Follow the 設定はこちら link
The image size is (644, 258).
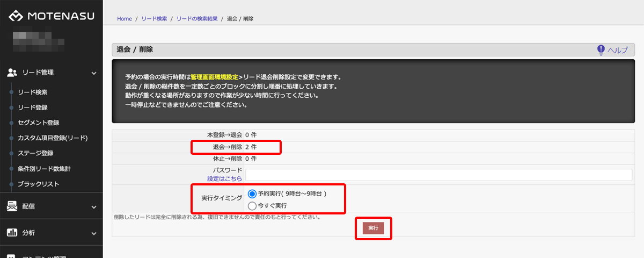coord(224,178)
